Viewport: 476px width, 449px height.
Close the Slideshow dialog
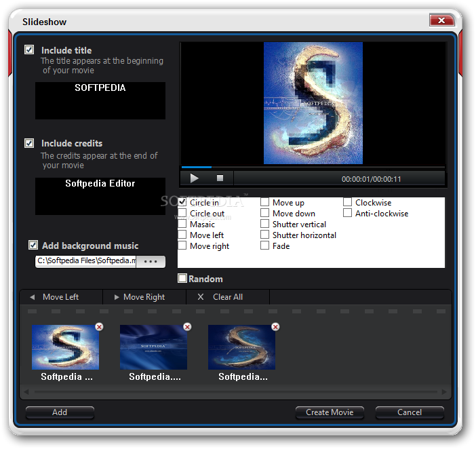click(442, 20)
